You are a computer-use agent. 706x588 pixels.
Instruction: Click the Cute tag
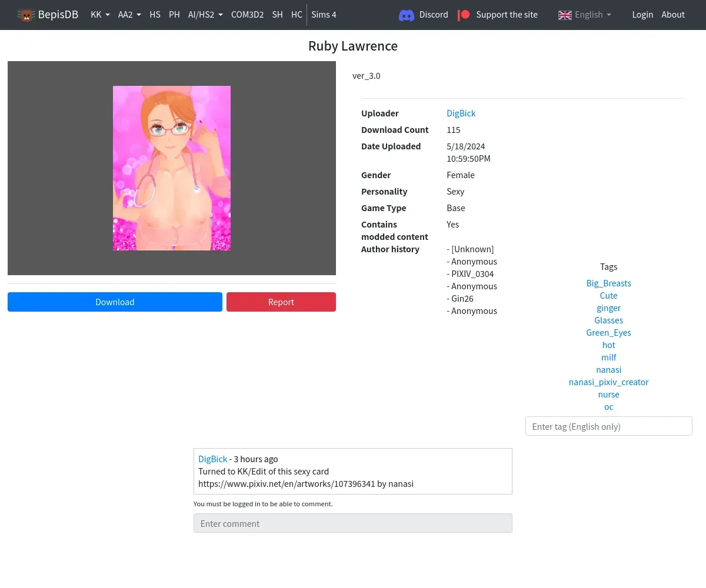(x=608, y=295)
